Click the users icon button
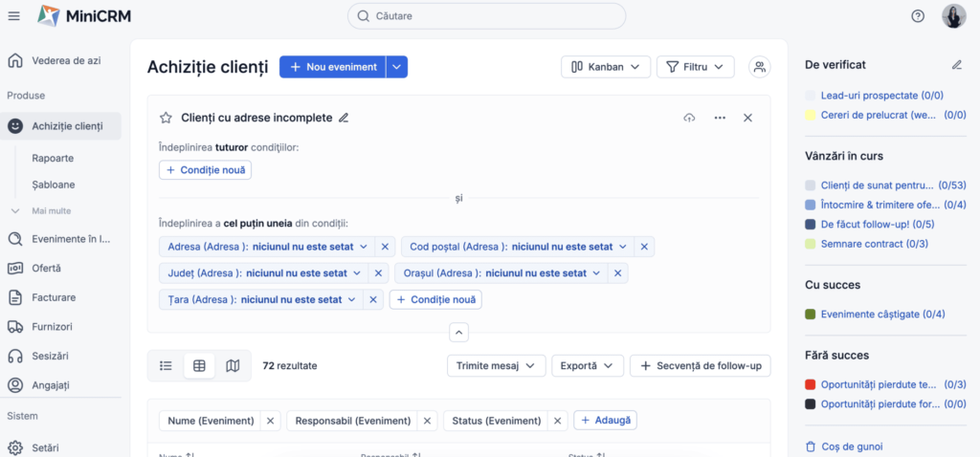The width and height of the screenshot is (980, 457). coord(759,67)
